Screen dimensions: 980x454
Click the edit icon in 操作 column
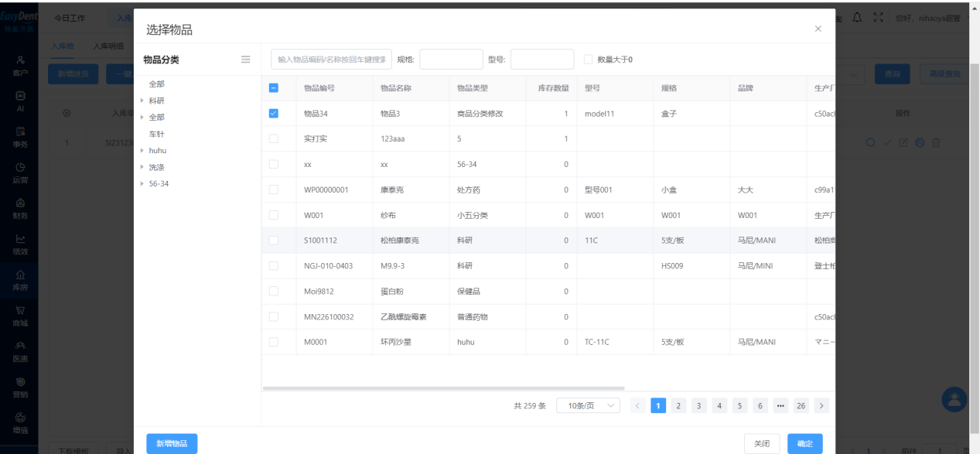903,142
